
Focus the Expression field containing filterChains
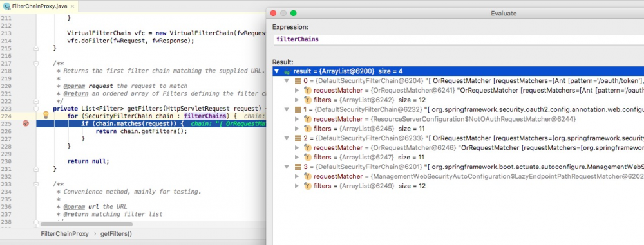point(458,40)
